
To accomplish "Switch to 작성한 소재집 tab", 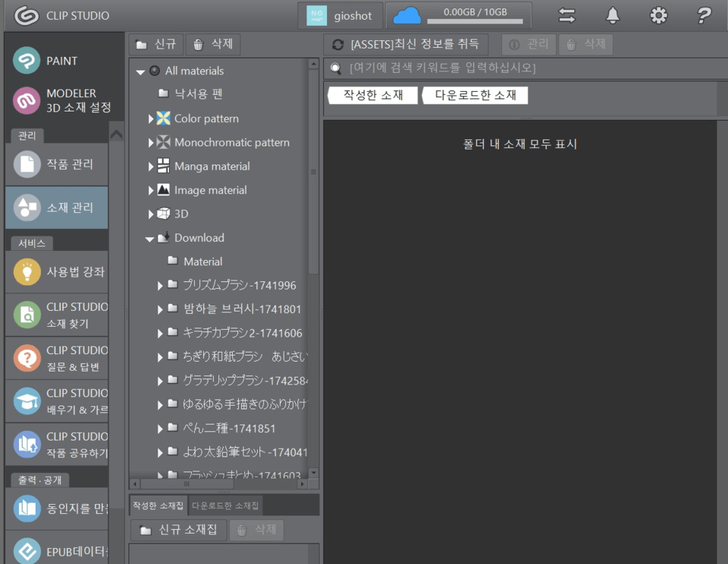I will point(158,506).
